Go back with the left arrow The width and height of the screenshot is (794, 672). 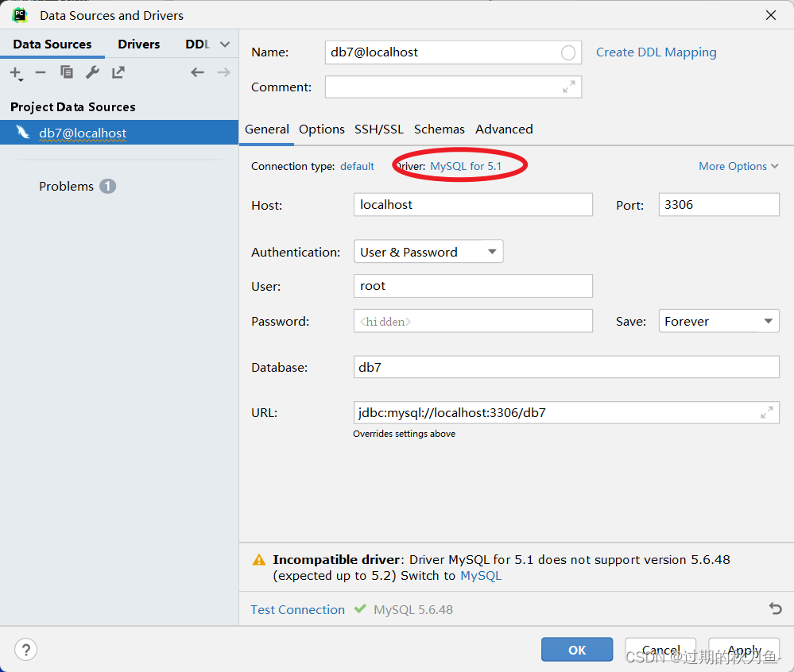tap(197, 72)
